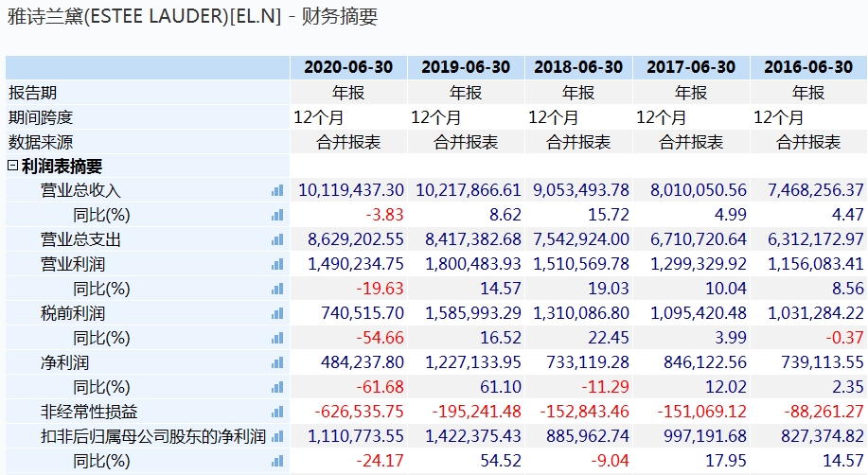Open chart icon in 营业利润 row
Image resolution: width=868 pixels, height=475 pixels.
click(277, 264)
